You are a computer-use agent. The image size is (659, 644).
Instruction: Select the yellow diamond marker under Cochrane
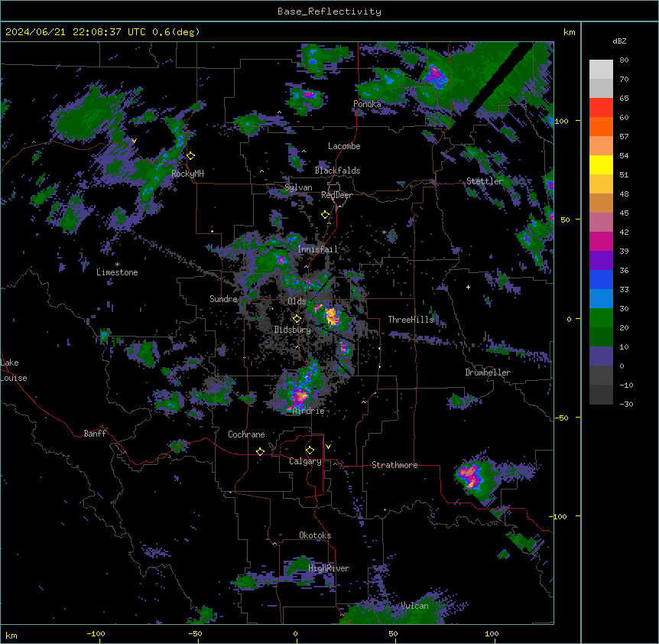(x=260, y=451)
